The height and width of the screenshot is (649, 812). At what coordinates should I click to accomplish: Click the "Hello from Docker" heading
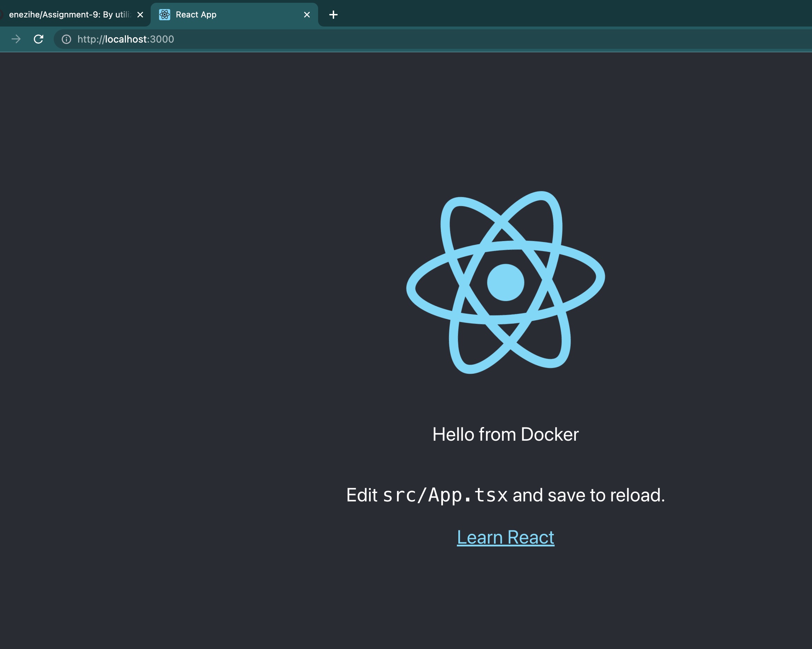505,434
